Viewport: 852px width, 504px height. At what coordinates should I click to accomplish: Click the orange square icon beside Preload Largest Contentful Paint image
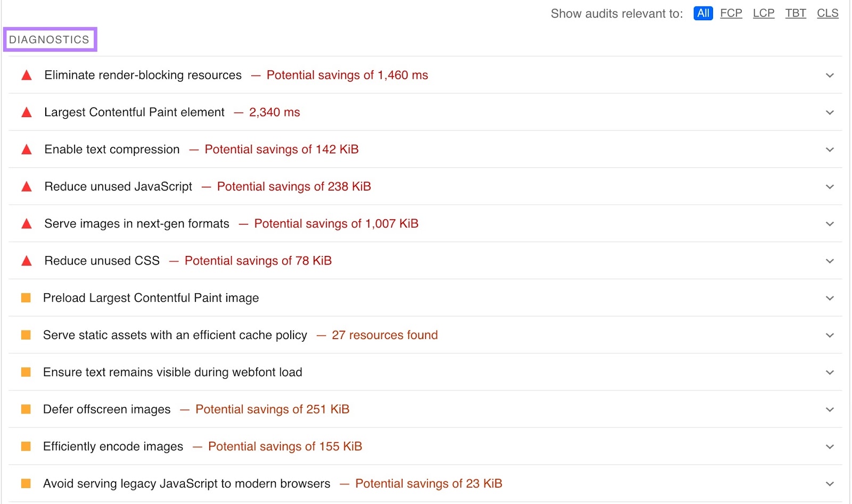(x=26, y=298)
